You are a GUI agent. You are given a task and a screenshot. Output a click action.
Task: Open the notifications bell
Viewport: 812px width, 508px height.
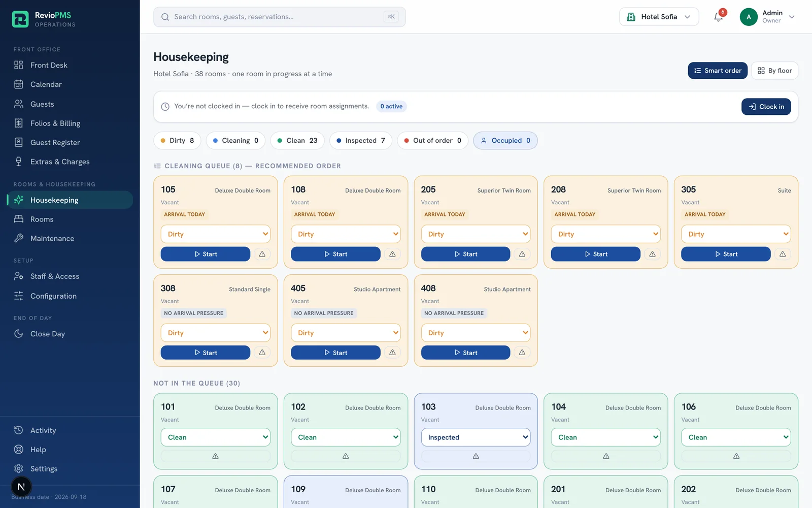(718, 17)
